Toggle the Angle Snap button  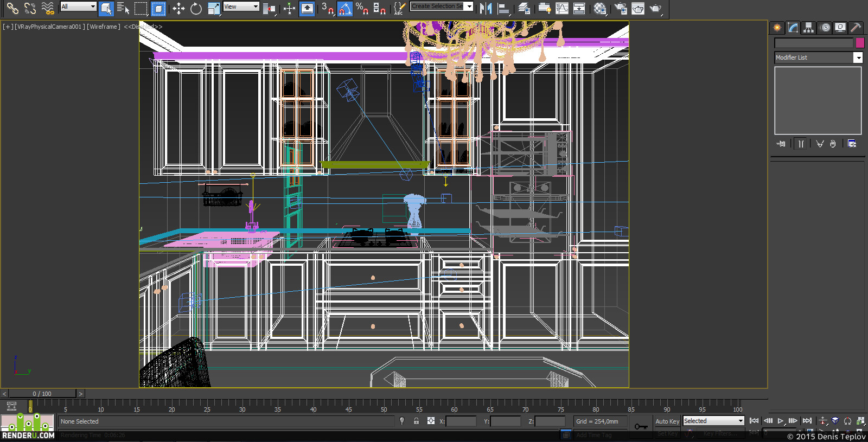pyautogui.click(x=344, y=8)
